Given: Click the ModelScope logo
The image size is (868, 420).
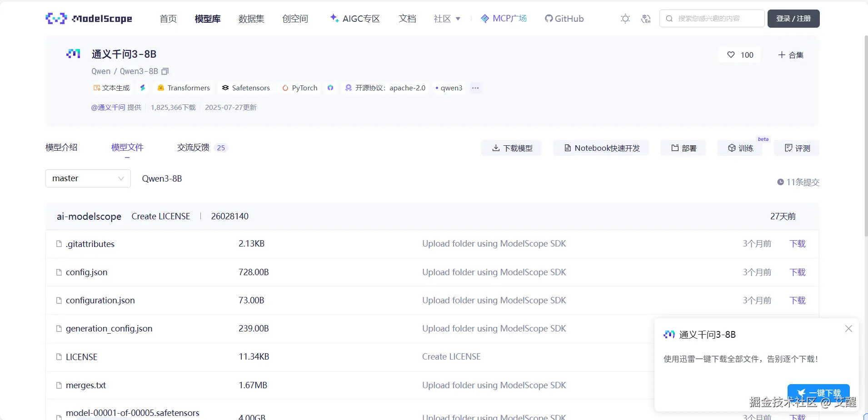Looking at the screenshot, I should (89, 19).
